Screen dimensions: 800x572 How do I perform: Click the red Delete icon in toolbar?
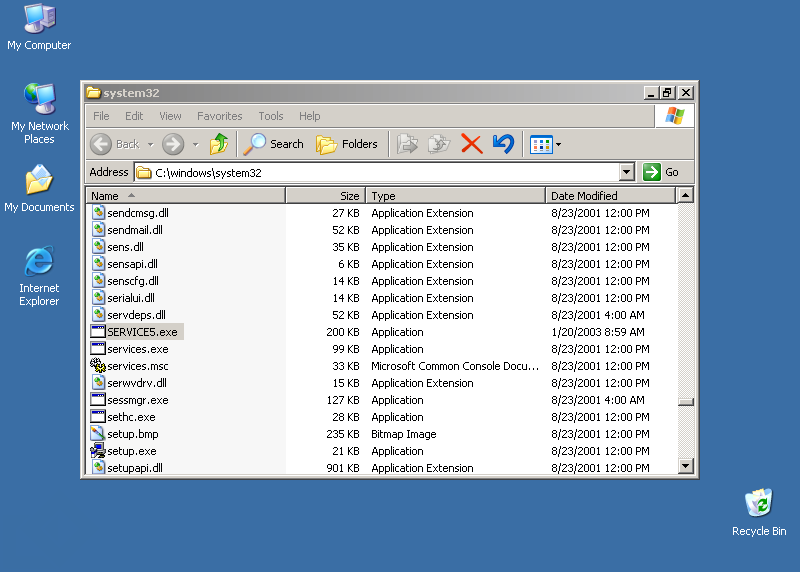point(472,144)
